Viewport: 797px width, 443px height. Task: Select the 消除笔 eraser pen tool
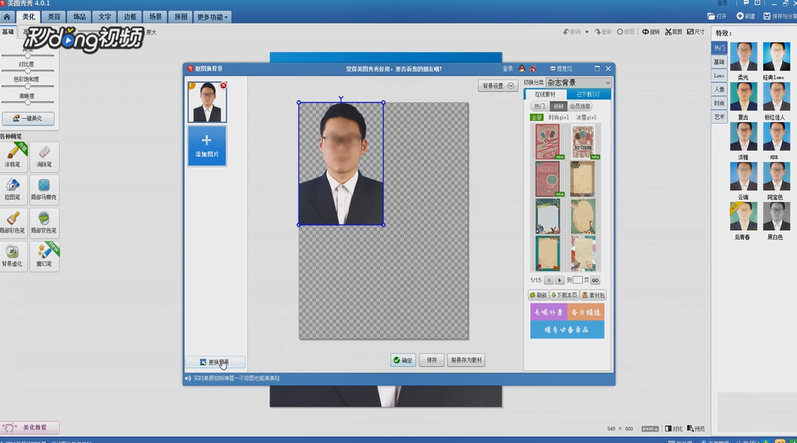pyautogui.click(x=44, y=156)
